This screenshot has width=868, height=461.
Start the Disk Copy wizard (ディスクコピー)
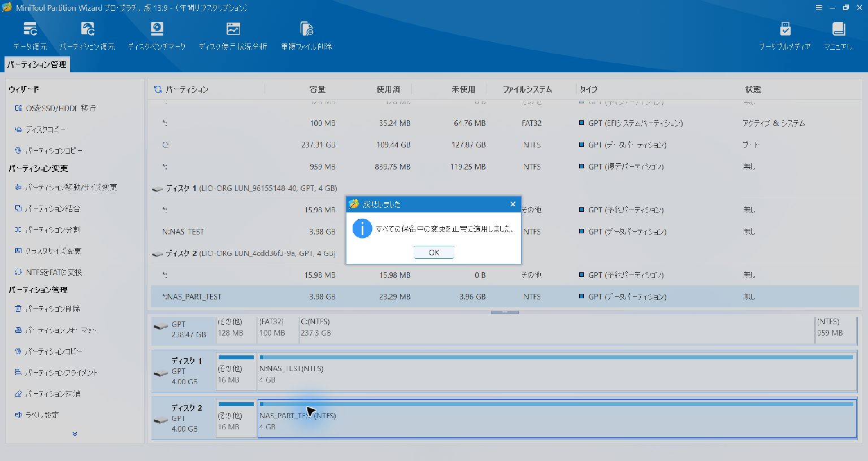click(40, 129)
